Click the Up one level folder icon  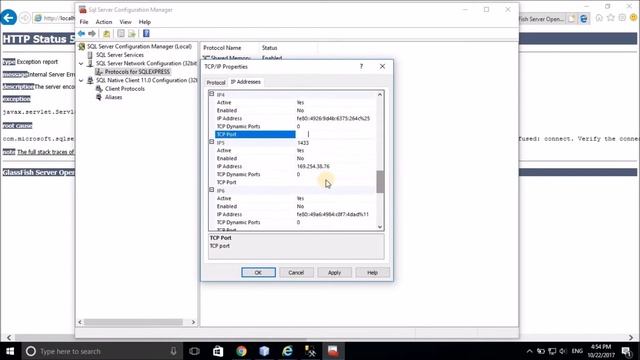[107, 33]
